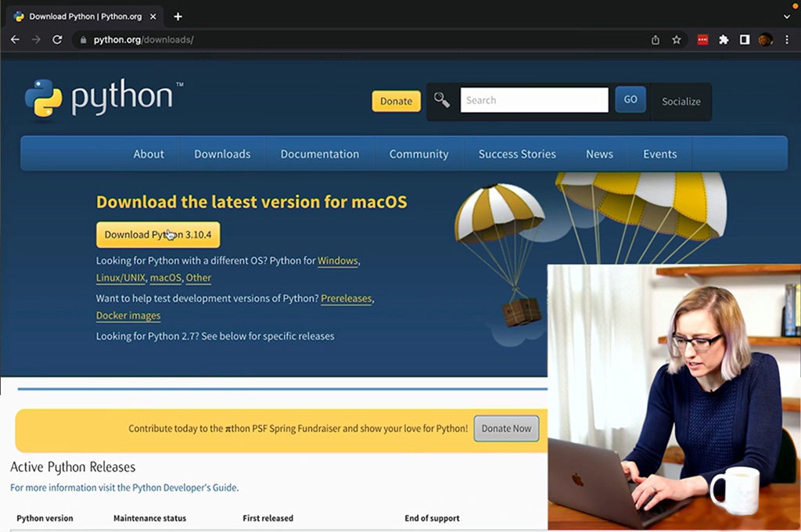Click into the Search text field

tap(533, 100)
